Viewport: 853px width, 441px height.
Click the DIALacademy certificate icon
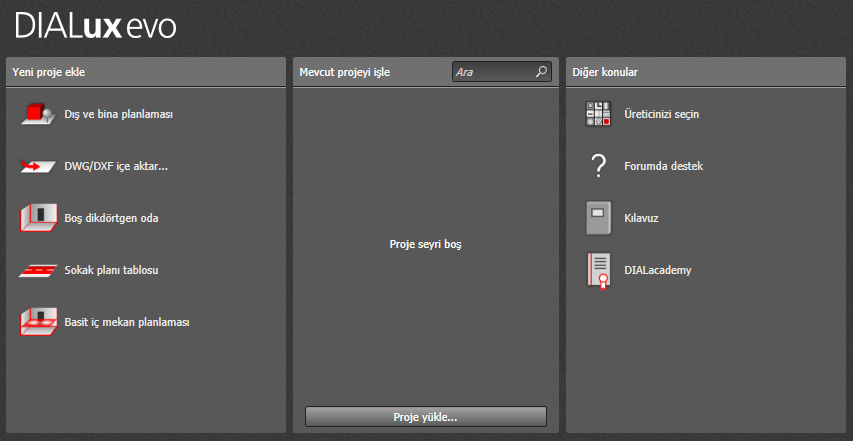[x=598, y=271]
